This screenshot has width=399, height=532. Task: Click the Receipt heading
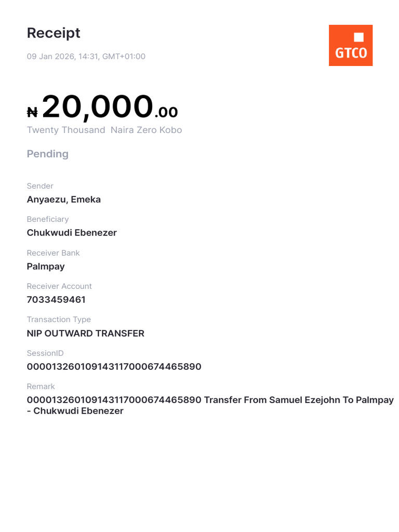[x=54, y=33]
